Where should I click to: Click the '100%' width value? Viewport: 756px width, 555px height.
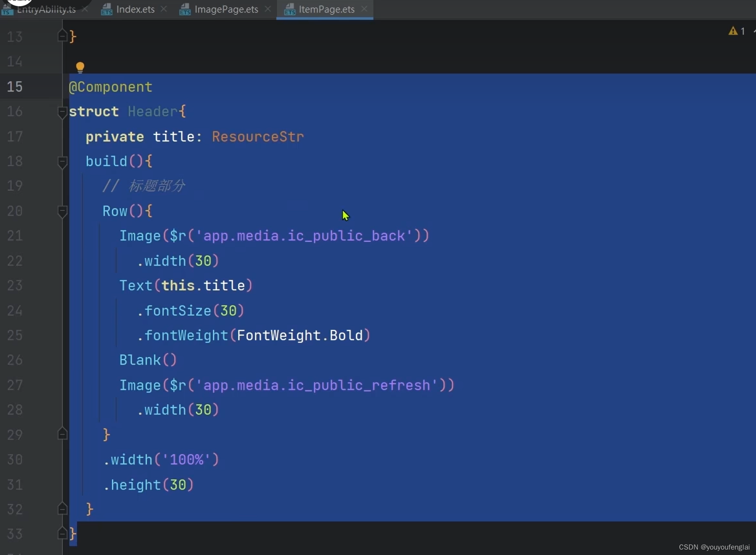point(186,459)
